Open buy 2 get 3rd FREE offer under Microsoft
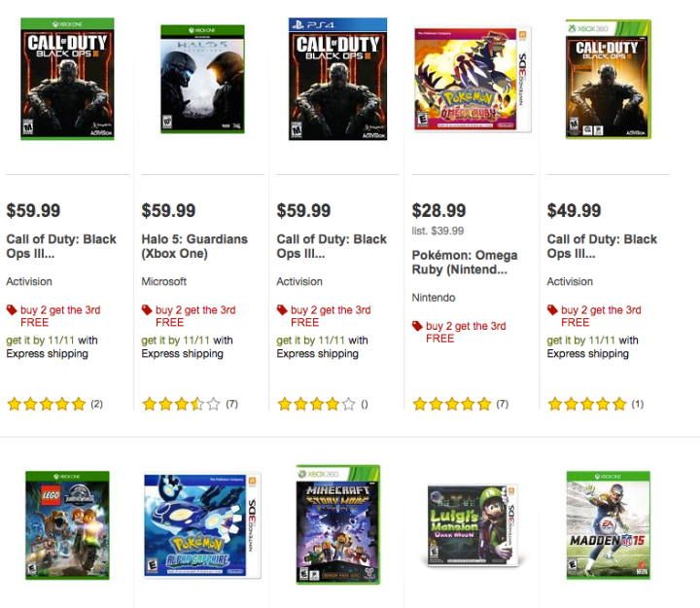The width and height of the screenshot is (700, 608). 195,316
